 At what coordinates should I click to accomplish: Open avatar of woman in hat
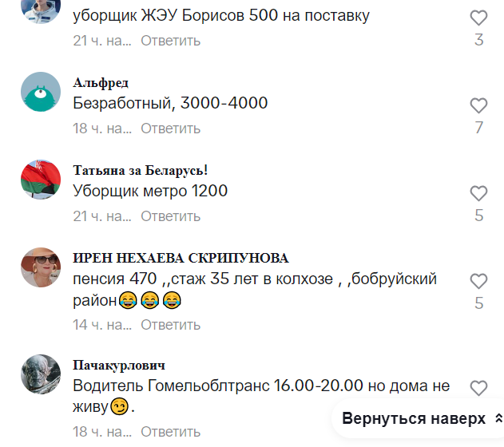pos(41,267)
